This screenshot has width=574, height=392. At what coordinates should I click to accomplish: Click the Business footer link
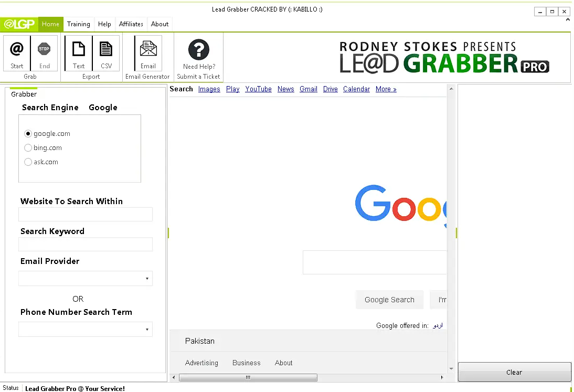tap(247, 363)
